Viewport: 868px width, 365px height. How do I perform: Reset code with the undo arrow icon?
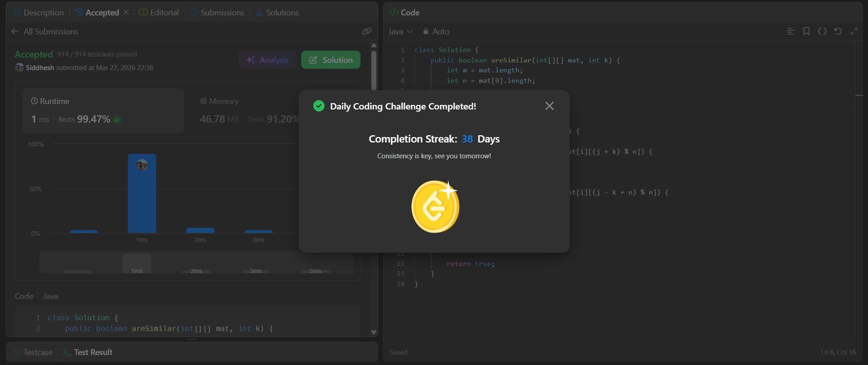pyautogui.click(x=838, y=31)
